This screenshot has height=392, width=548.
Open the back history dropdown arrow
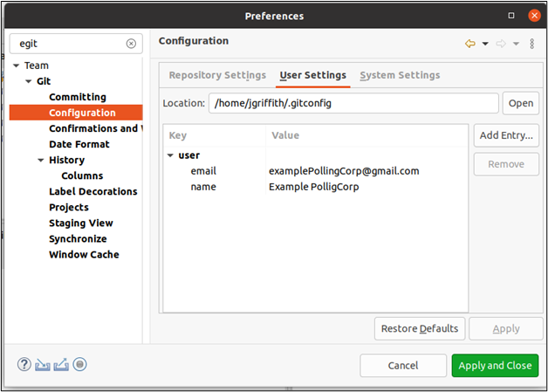pos(485,44)
